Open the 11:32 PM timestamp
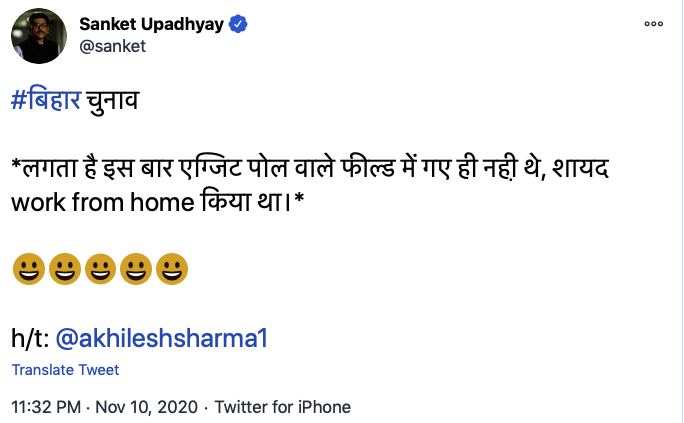 pos(44,407)
